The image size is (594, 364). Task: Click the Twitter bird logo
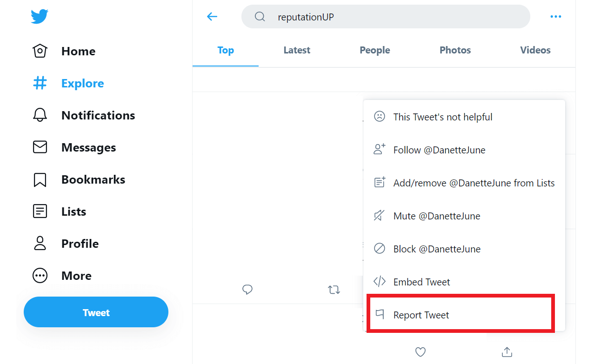click(x=39, y=17)
